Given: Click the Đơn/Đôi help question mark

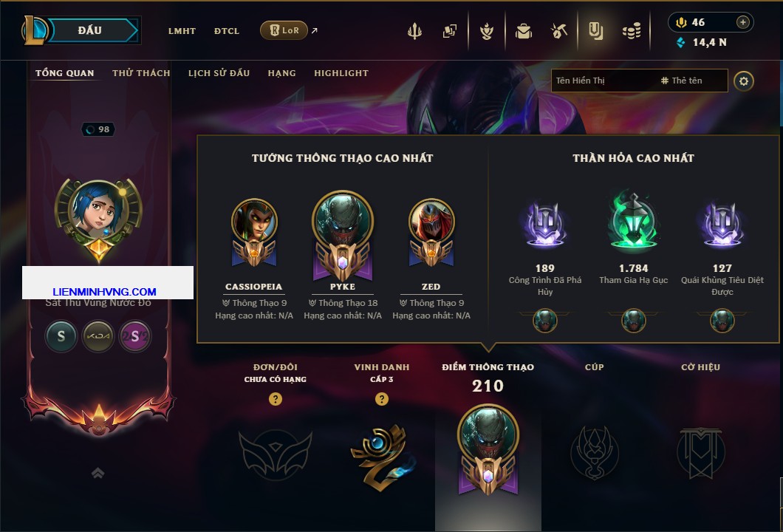Looking at the screenshot, I should click(x=275, y=398).
